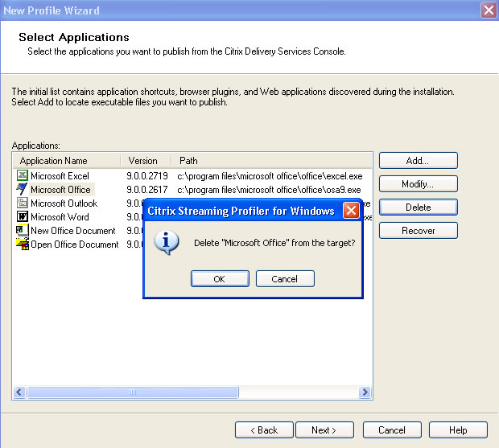
Task: Click version 9.0.0.2617 cell
Action: click(x=147, y=190)
